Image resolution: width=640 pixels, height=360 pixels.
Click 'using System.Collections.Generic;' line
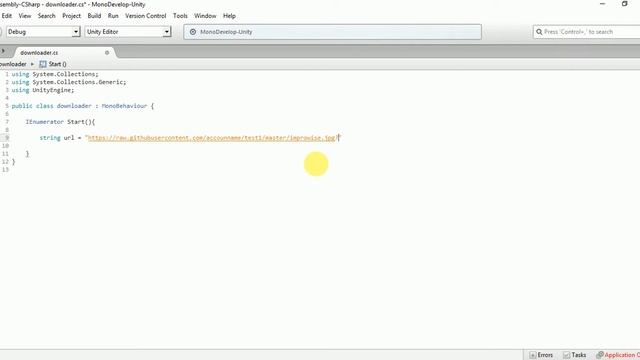click(x=69, y=82)
